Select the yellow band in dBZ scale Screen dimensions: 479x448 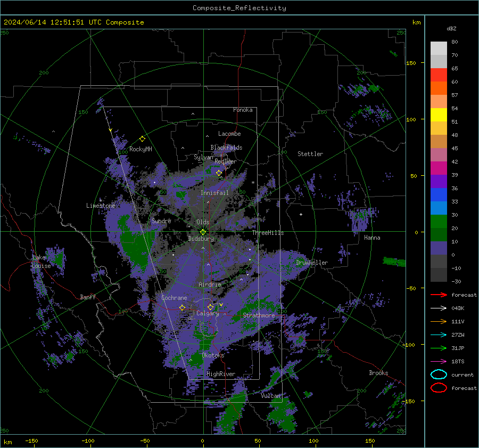click(439, 115)
